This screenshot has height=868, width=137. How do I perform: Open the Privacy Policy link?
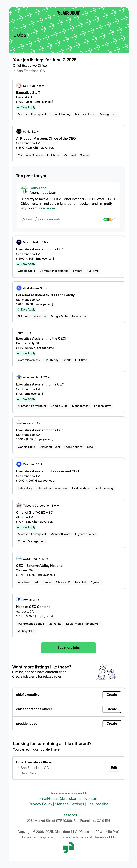pyautogui.click(x=40, y=804)
